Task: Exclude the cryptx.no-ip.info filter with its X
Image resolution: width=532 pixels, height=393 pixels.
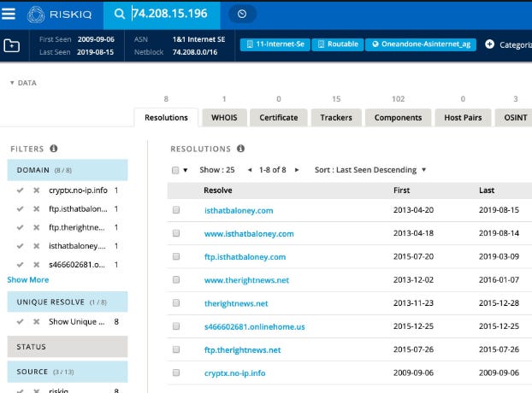Action: 36,191
